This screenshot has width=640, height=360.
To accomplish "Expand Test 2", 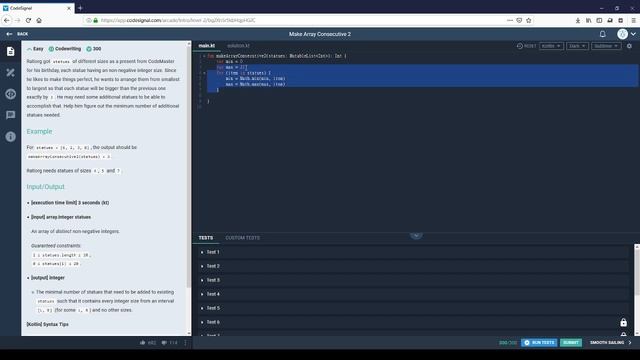I will click(413, 266).
